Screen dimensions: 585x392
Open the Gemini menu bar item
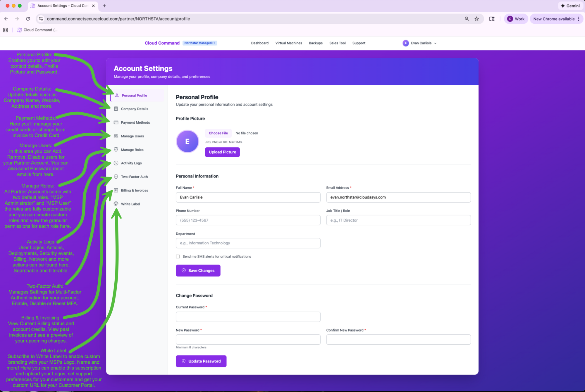click(570, 6)
